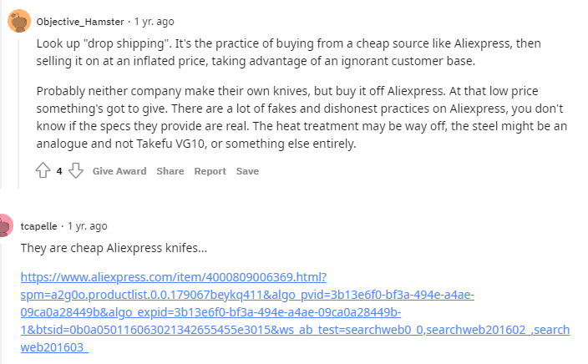Open the Objective_Hamster username link
This screenshot has width=588, height=364.
[80, 22]
